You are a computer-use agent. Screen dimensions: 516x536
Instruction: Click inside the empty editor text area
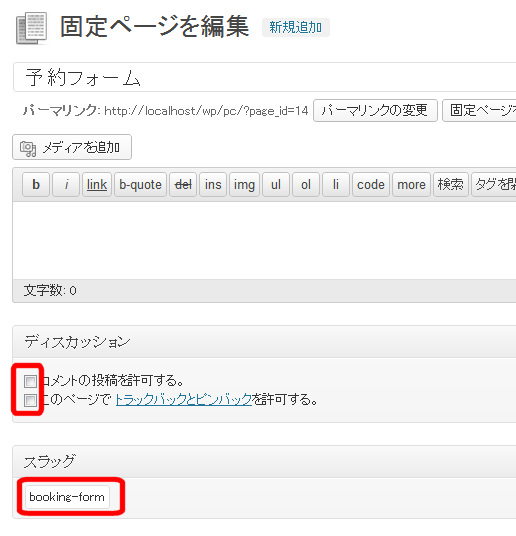(264, 240)
